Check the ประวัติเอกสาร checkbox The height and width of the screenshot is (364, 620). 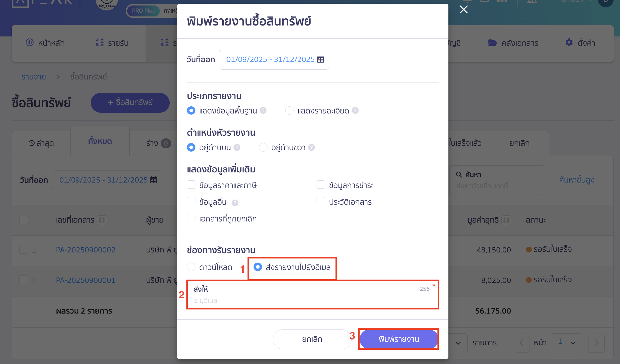tap(321, 201)
